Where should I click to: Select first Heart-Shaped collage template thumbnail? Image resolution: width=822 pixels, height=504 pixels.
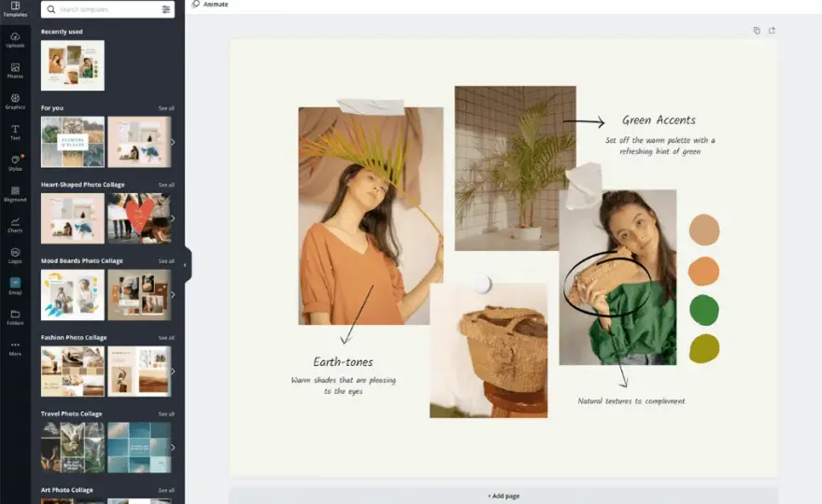(x=72, y=218)
